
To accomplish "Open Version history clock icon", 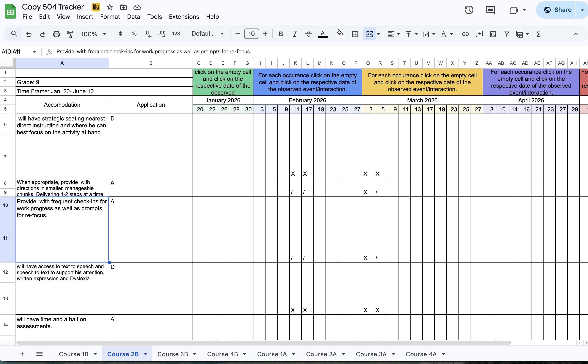I will [x=469, y=10].
